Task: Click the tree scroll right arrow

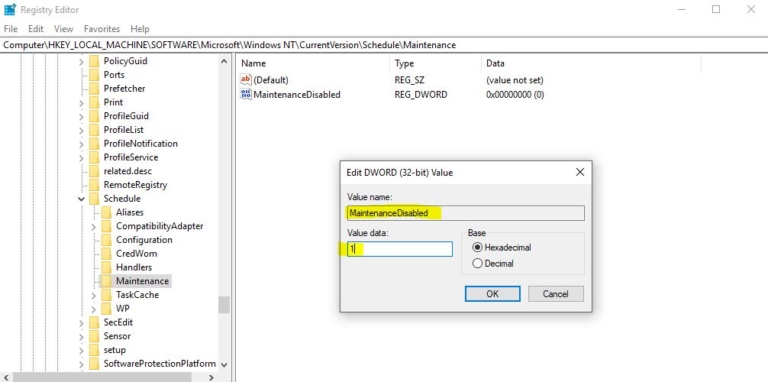Action: click(x=212, y=378)
